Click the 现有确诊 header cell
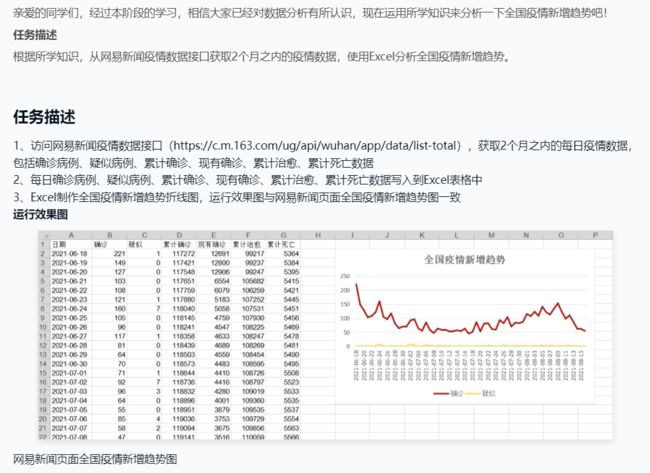Image resolution: width=650 pixels, height=473 pixels. click(x=212, y=245)
